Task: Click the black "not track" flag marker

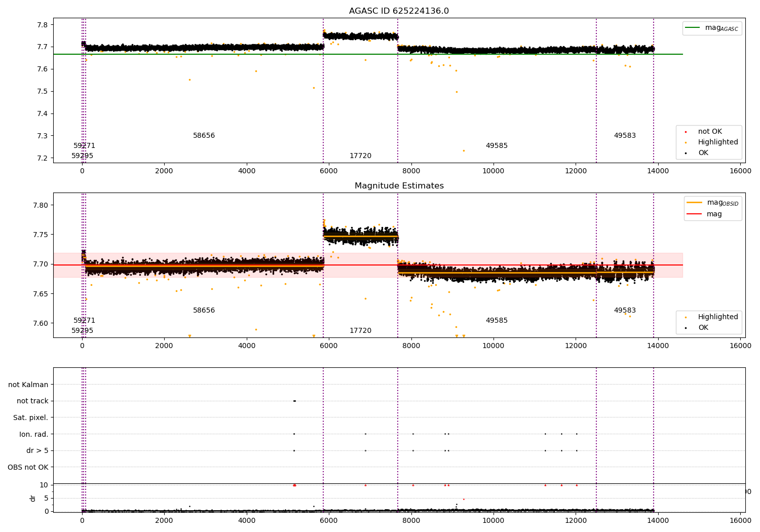Action: point(294,401)
